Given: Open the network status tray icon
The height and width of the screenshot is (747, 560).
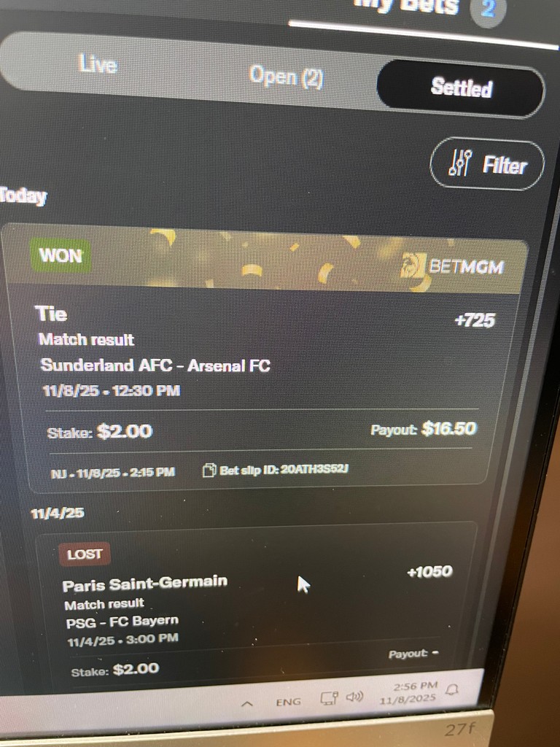Looking at the screenshot, I should pos(329,698).
